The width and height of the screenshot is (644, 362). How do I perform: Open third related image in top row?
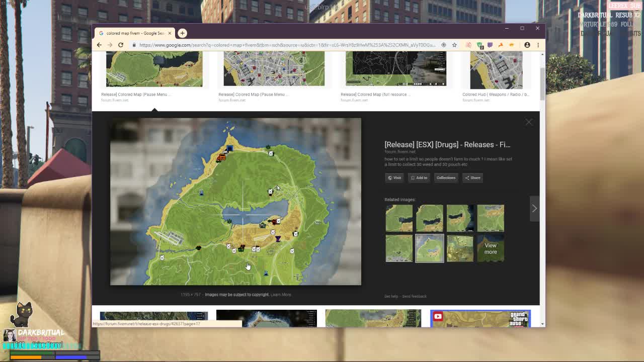click(x=460, y=218)
